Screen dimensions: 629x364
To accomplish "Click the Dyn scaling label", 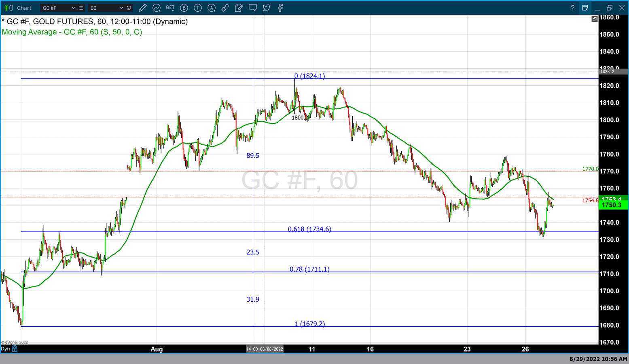I will tap(5, 349).
